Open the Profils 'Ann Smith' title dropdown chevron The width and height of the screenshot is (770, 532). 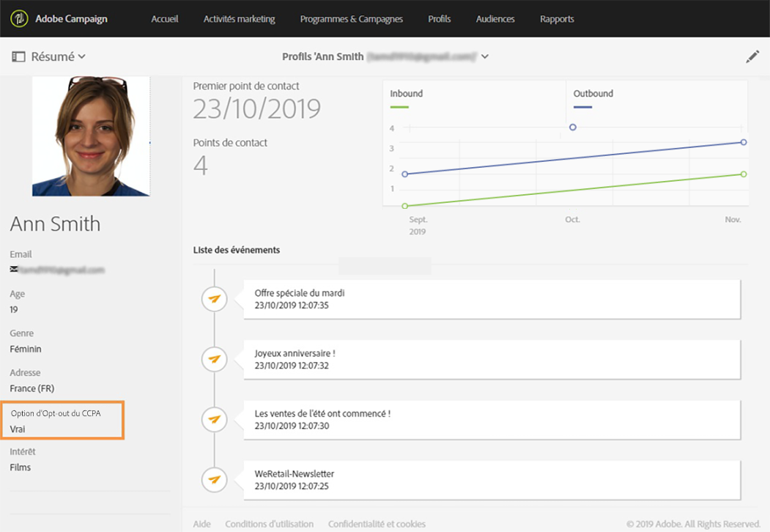click(x=485, y=56)
